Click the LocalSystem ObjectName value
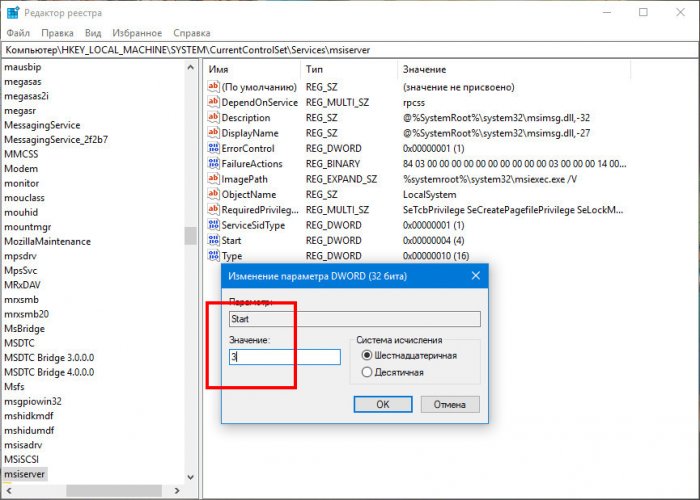 pos(429,195)
